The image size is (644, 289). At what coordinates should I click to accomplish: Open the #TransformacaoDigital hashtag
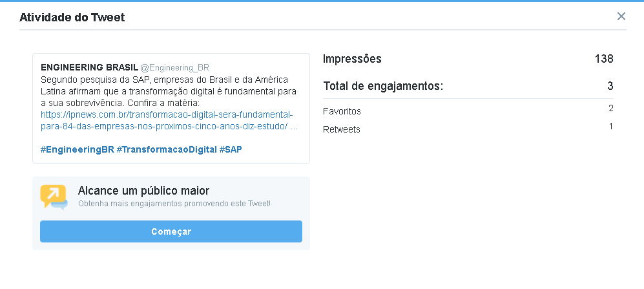point(167,149)
